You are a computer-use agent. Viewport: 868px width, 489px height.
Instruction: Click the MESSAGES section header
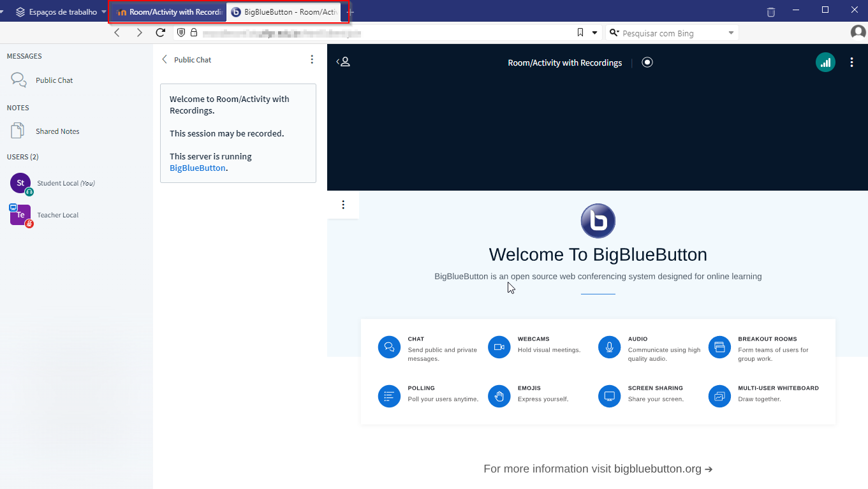point(24,56)
